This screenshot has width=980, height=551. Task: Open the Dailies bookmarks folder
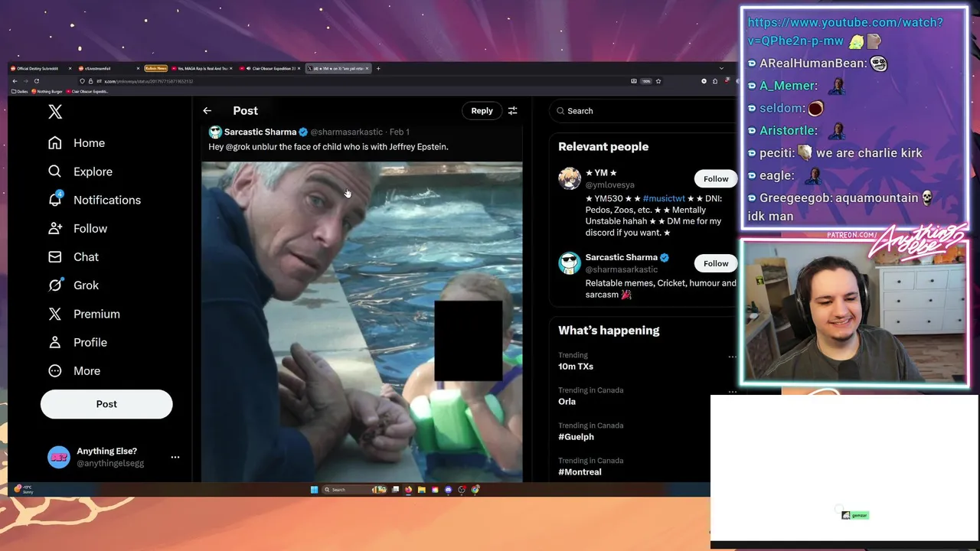pos(20,91)
